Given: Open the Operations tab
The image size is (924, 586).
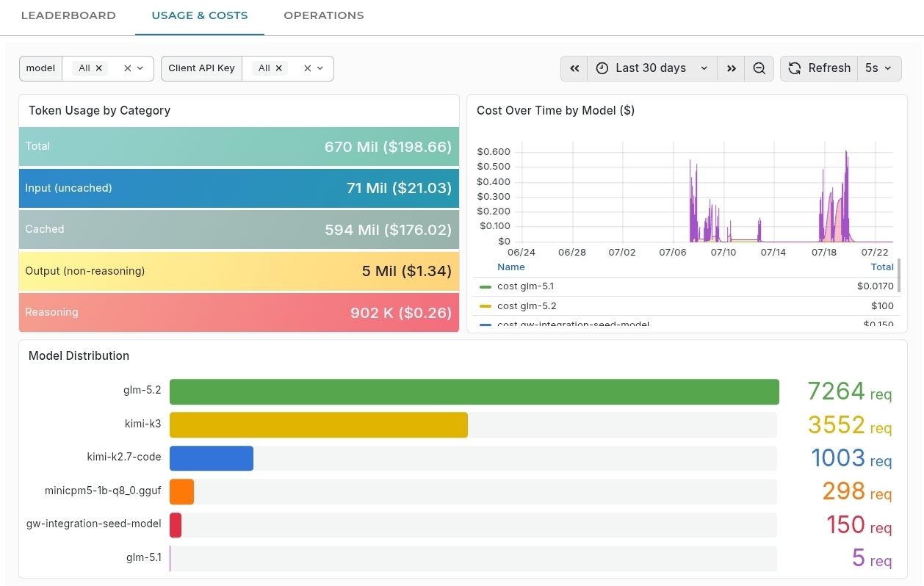Looking at the screenshot, I should 323,15.
